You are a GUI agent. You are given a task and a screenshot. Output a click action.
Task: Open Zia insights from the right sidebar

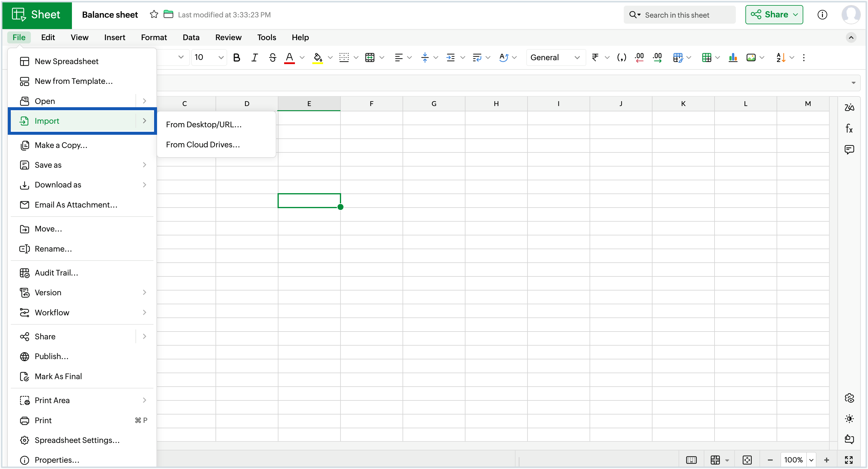coord(849,108)
